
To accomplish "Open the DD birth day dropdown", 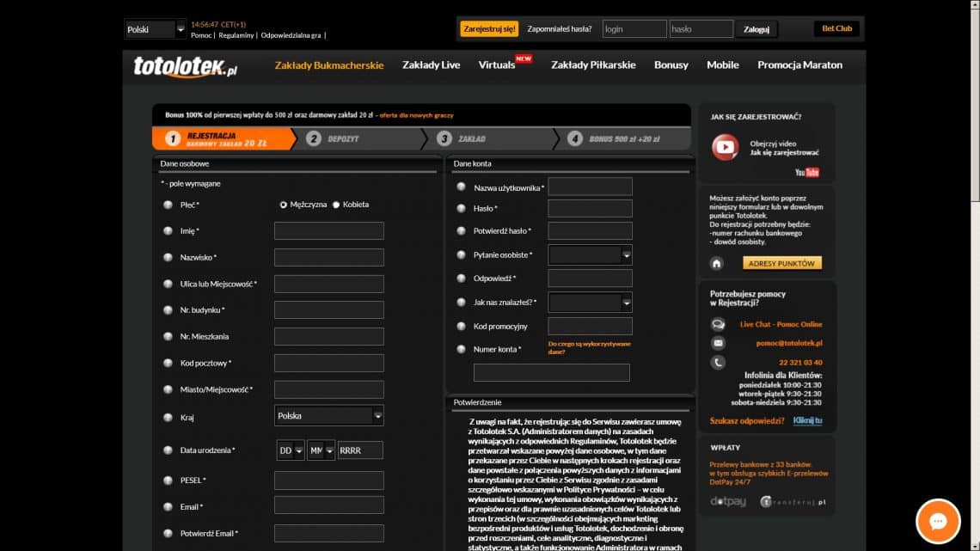I will [291, 450].
